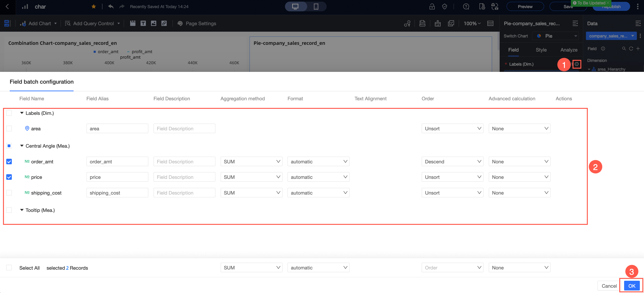Viewport: 644px width, 293px height.
Task: Check the shipping_cost field checkbox
Action: click(9, 192)
